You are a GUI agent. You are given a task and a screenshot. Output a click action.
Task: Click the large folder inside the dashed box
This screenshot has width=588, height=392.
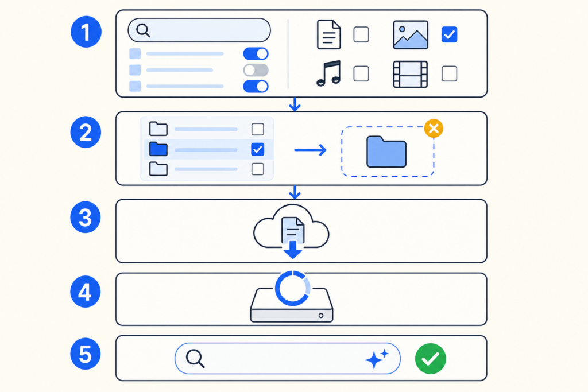386,152
